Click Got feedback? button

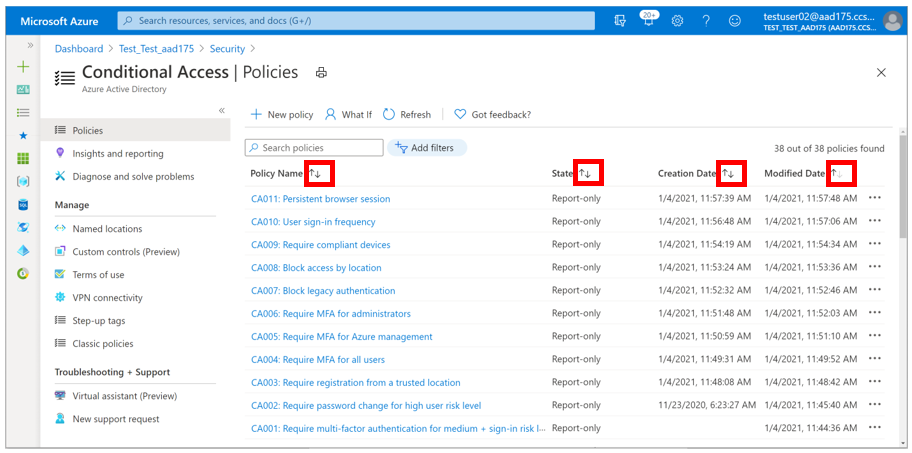pyautogui.click(x=493, y=115)
